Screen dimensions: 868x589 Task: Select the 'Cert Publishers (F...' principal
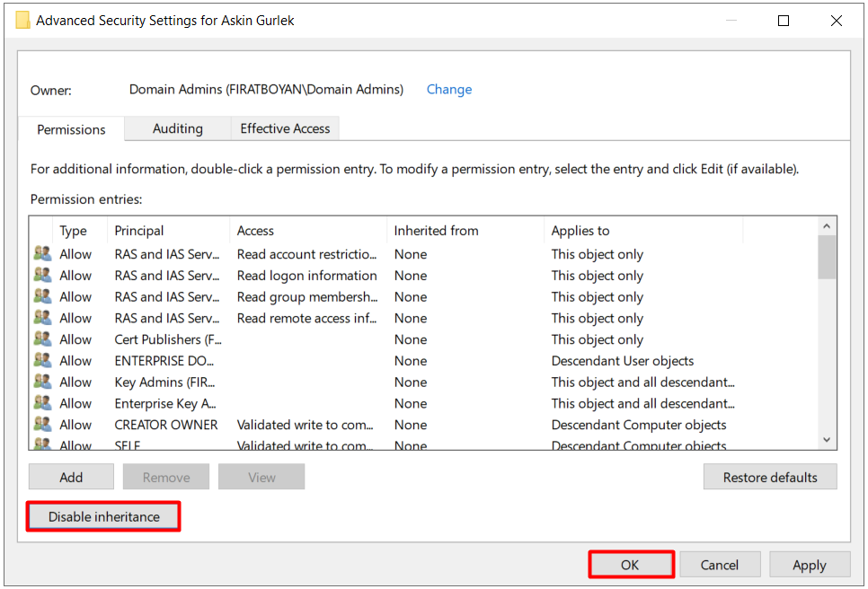[168, 339]
